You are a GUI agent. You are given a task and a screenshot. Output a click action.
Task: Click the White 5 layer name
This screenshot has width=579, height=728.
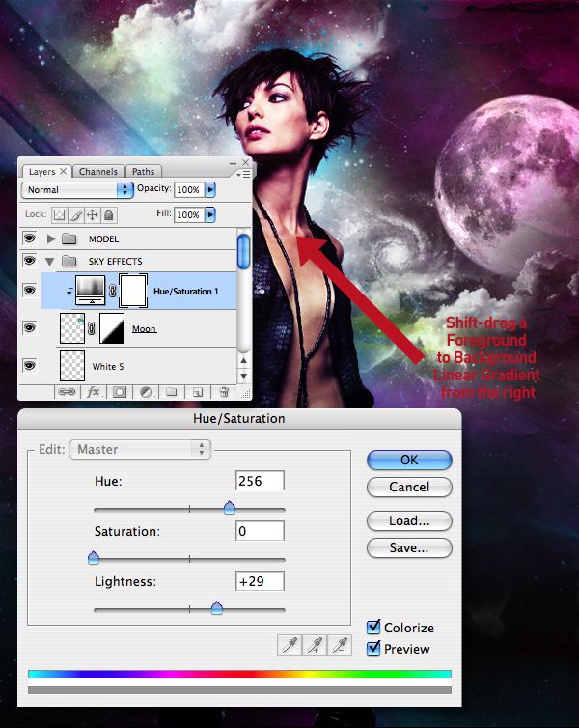pos(108,366)
